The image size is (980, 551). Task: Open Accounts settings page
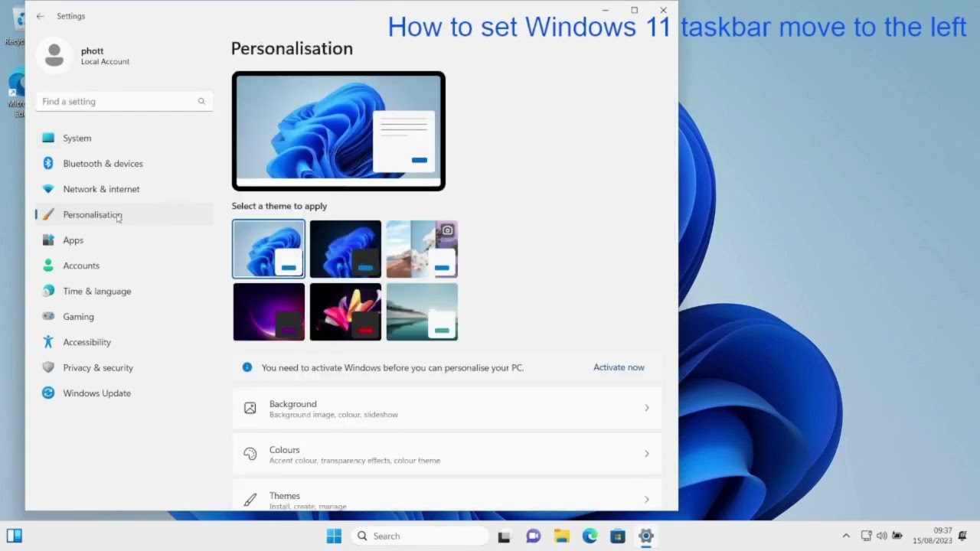(124, 266)
